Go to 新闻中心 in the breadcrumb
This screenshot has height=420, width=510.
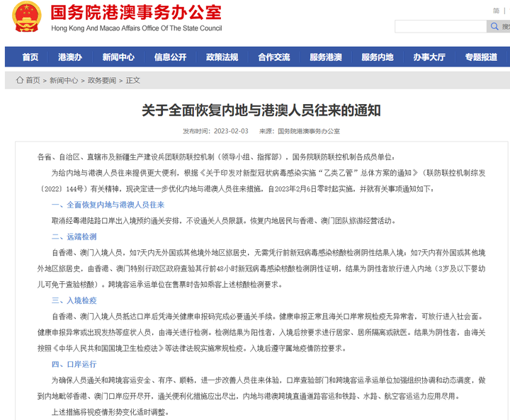coord(64,80)
